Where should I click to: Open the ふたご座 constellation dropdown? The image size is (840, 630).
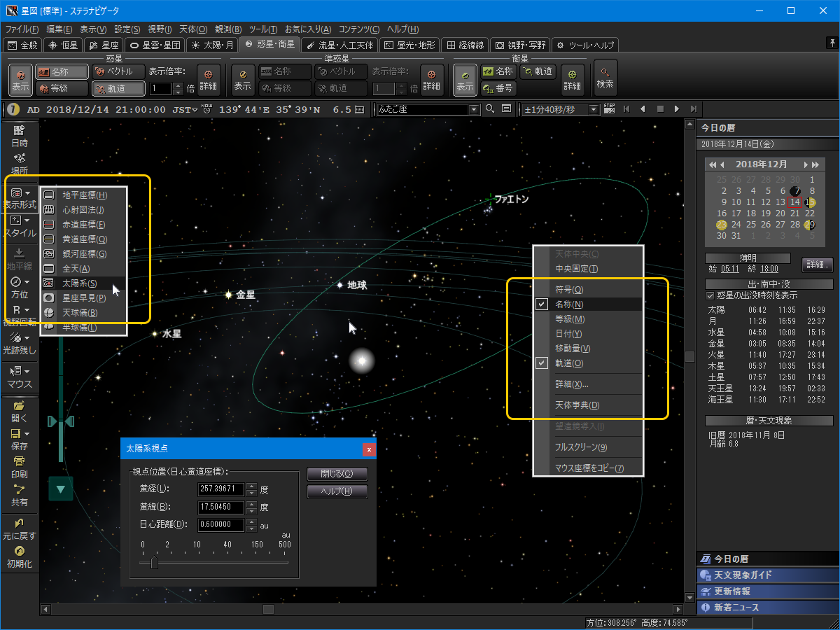tap(474, 109)
